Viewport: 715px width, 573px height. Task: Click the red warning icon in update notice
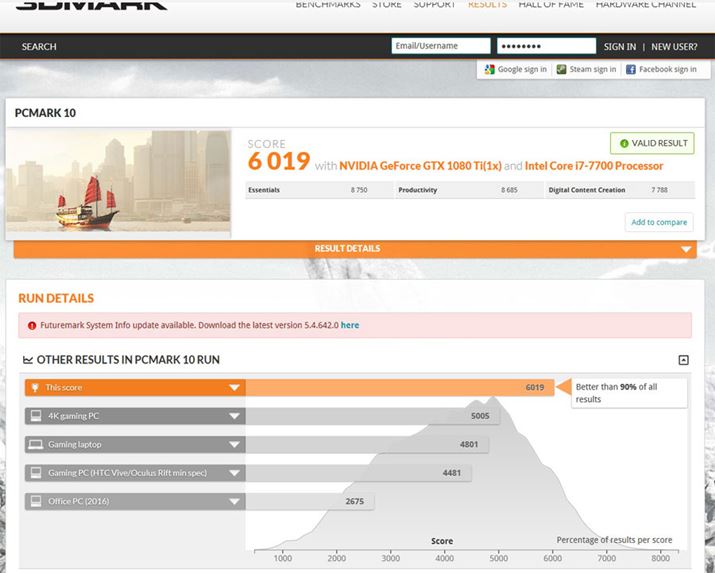pyautogui.click(x=32, y=325)
